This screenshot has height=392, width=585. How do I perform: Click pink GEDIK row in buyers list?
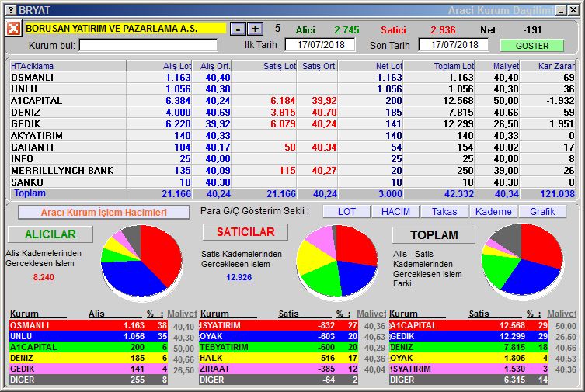point(89,369)
